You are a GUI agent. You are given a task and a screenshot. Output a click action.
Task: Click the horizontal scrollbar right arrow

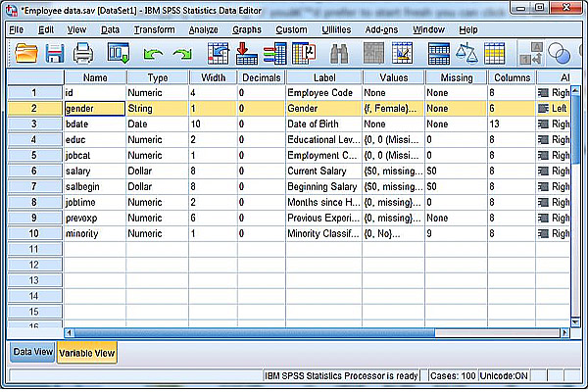[564, 333]
